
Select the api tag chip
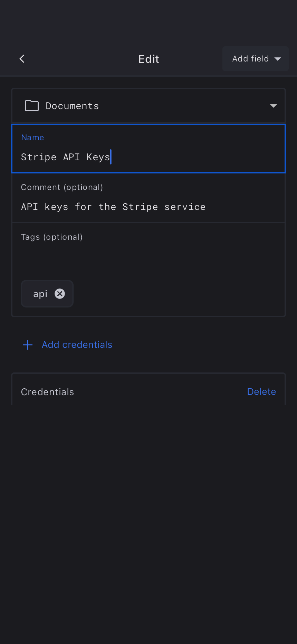pos(40,294)
